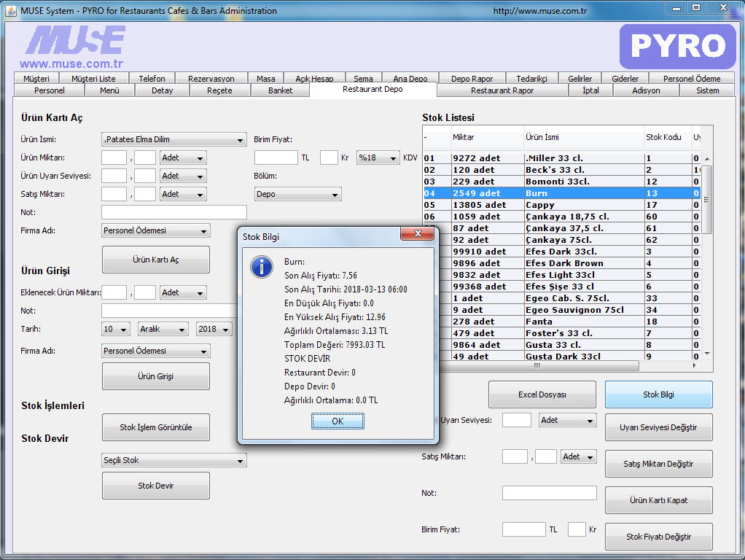The image size is (745, 560).
Task: Click the Ürün Girişi button
Action: 156,376
